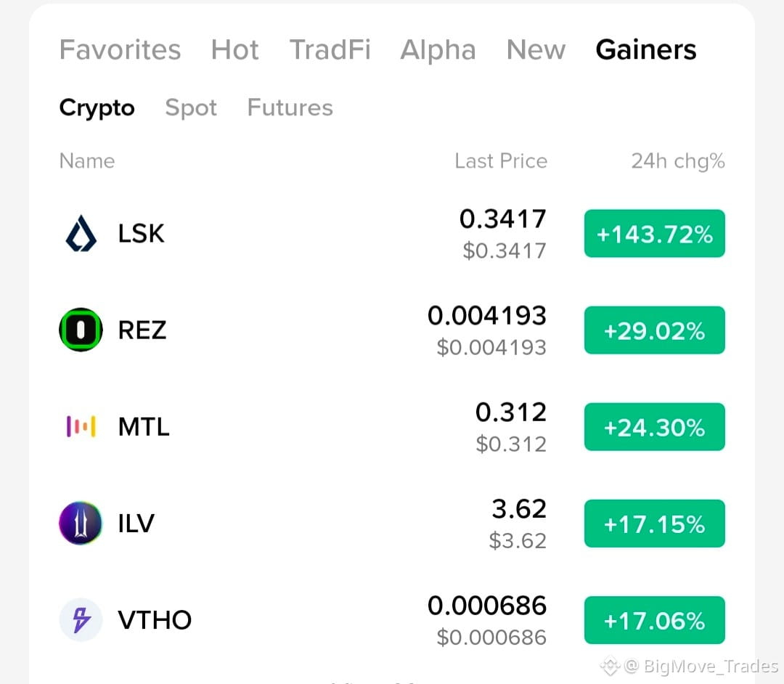Viewport: 784px width, 684px height.
Task: Switch to the Favorites tab
Action: point(120,49)
